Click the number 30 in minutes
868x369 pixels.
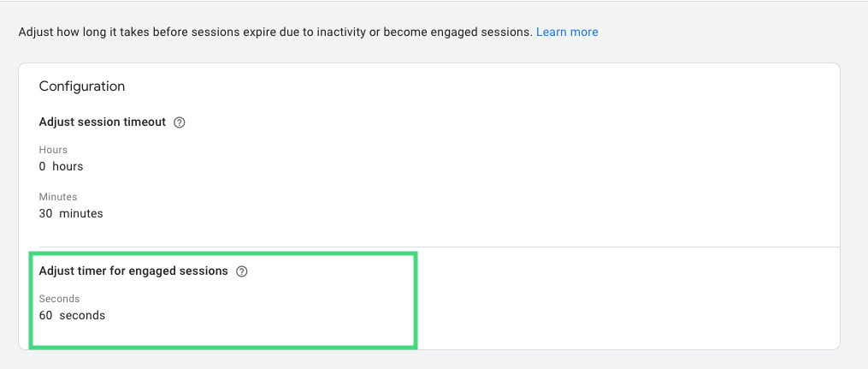tap(45, 213)
